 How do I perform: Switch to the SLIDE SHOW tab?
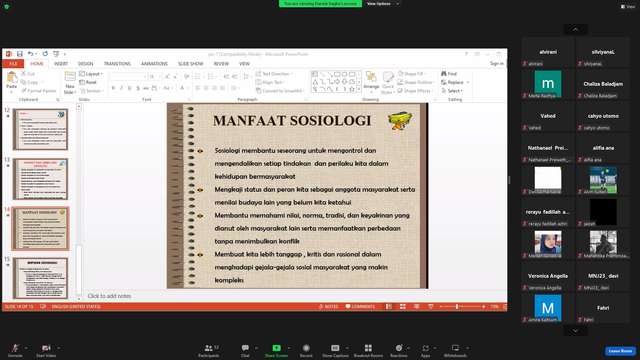click(x=191, y=64)
